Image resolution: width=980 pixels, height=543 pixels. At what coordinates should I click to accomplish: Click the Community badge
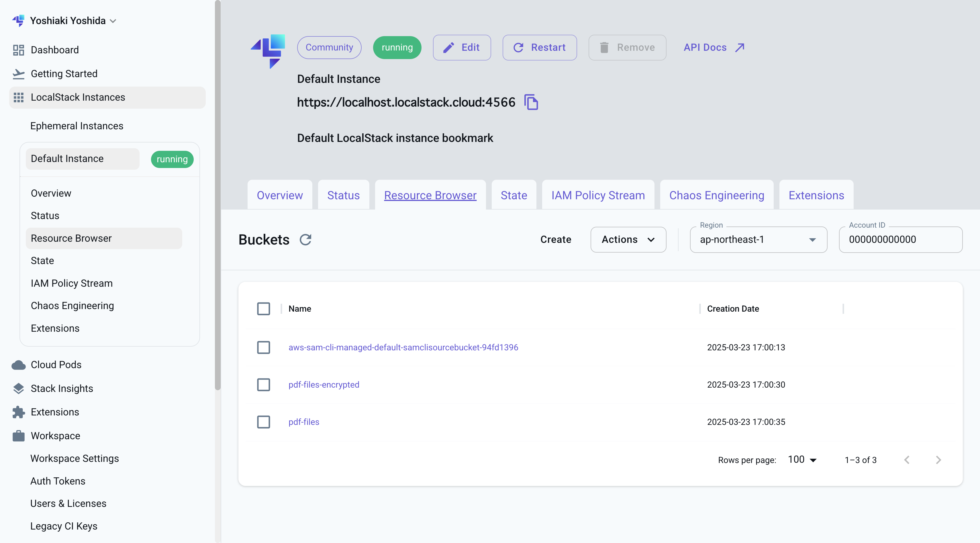coord(329,47)
